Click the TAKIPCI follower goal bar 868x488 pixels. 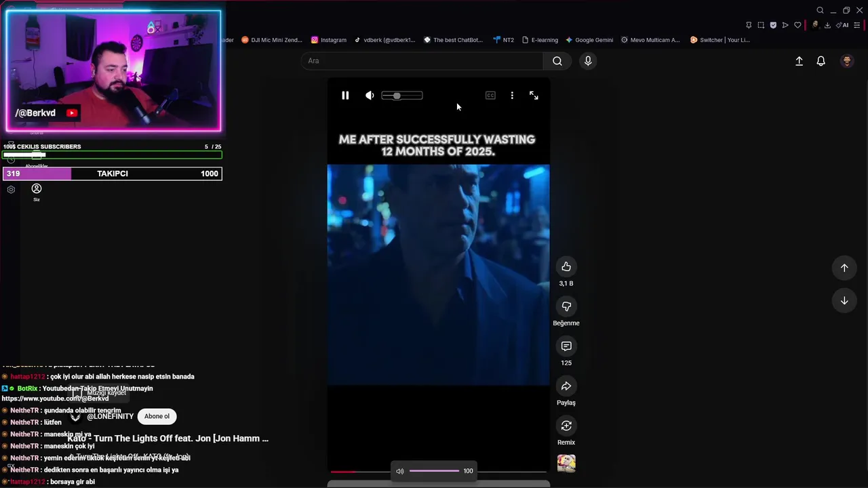coord(113,174)
